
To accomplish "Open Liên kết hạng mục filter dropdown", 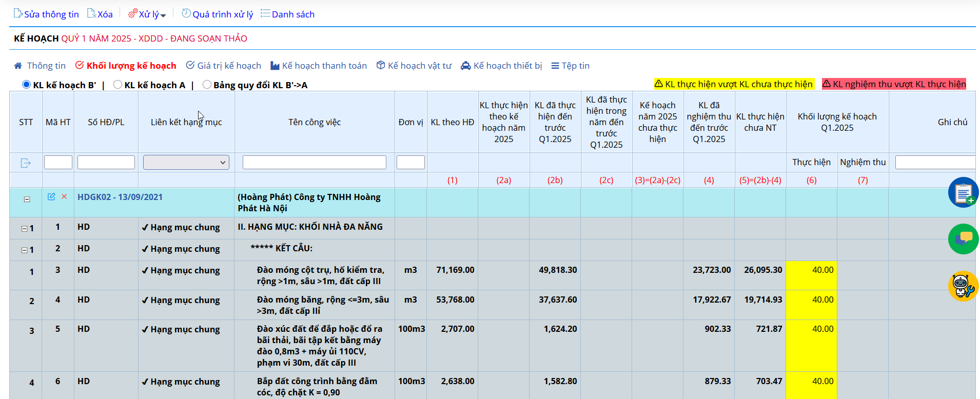I will [x=186, y=163].
